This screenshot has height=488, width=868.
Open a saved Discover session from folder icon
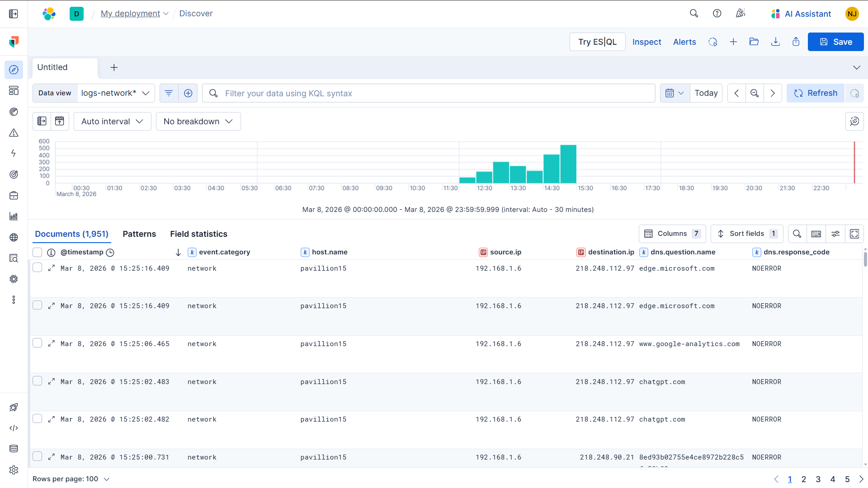(754, 42)
